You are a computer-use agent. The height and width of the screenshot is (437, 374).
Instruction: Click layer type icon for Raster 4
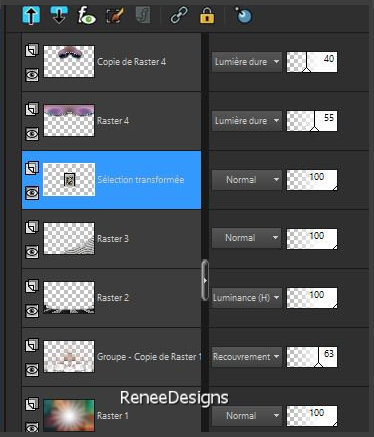point(32,109)
